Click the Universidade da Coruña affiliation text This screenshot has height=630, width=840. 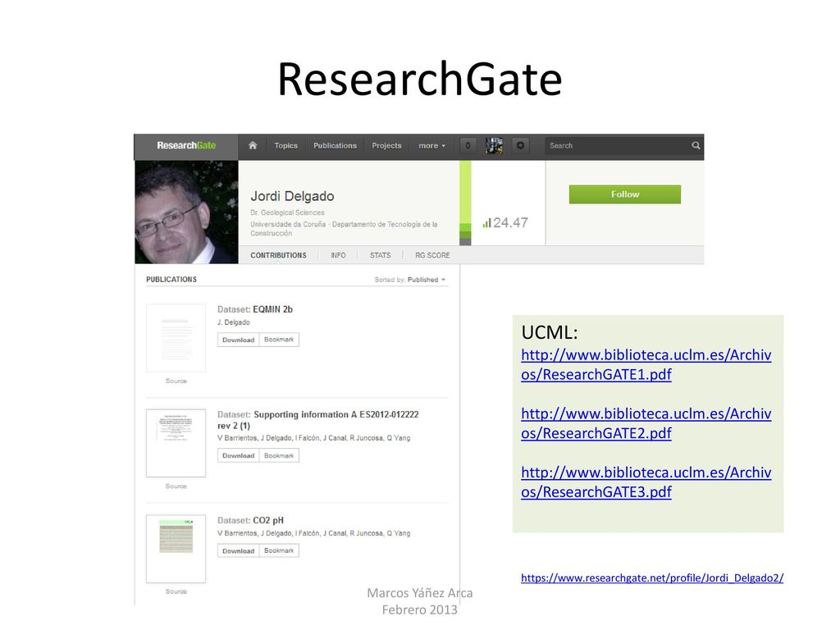[344, 229]
